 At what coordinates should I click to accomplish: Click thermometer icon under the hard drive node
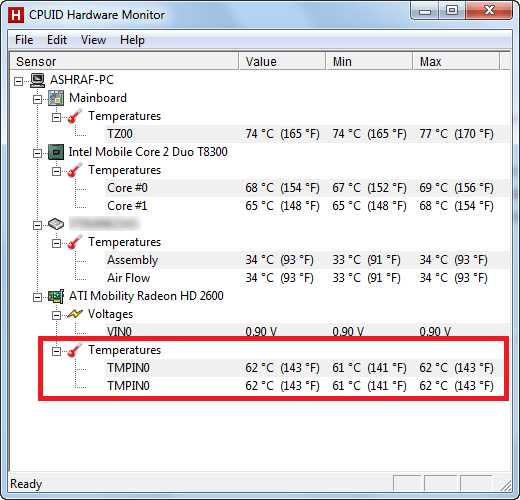(75, 242)
